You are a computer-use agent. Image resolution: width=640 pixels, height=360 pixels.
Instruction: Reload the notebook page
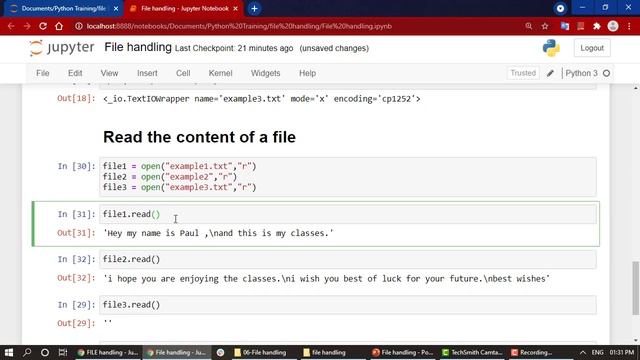click(x=43, y=26)
